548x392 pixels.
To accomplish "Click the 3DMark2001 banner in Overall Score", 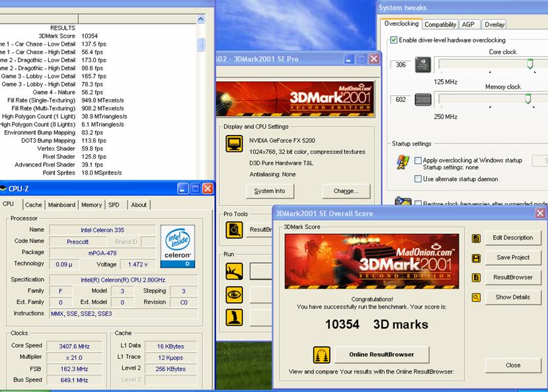I will pos(372,262).
